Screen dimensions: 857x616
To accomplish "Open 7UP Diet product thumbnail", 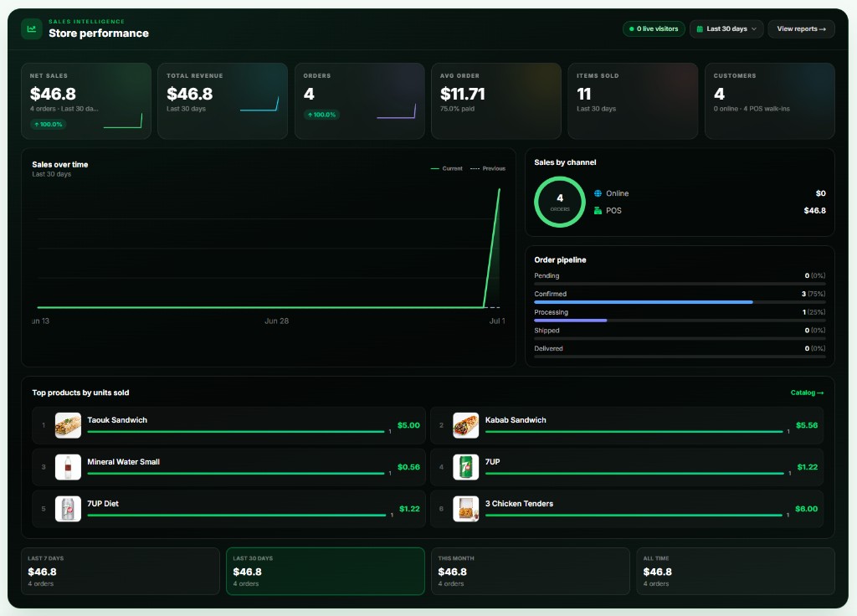I will point(69,509).
